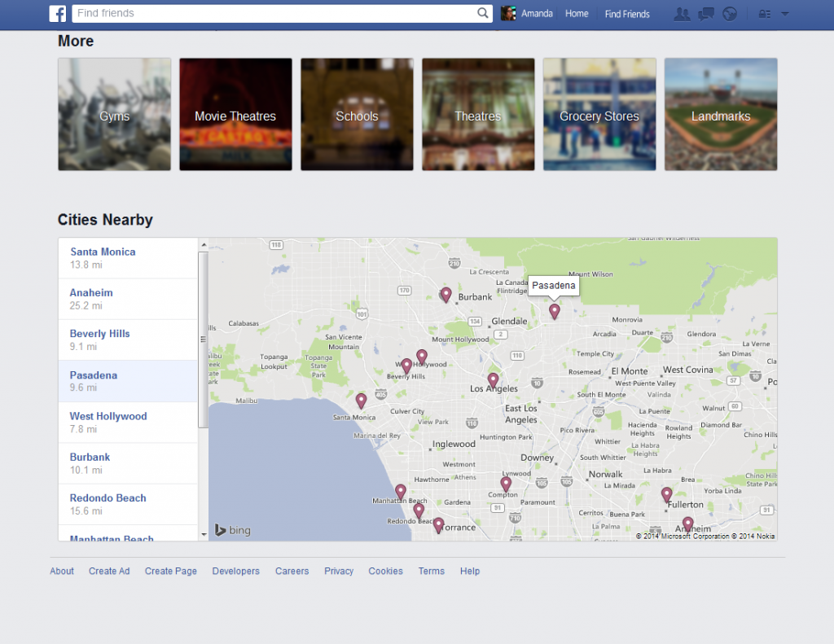Screen dimensions: 834x644
Task: Click the Burbank map pin
Action: pos(446,295)
